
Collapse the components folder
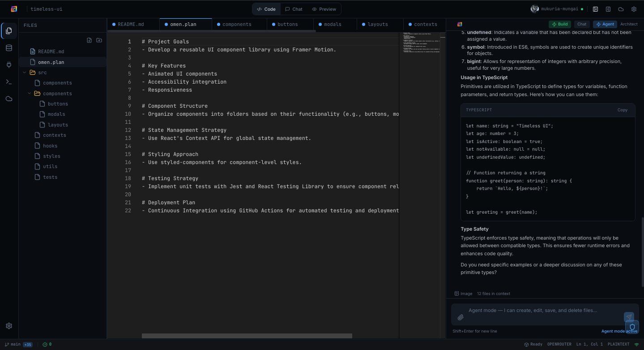tap(30, 93)
